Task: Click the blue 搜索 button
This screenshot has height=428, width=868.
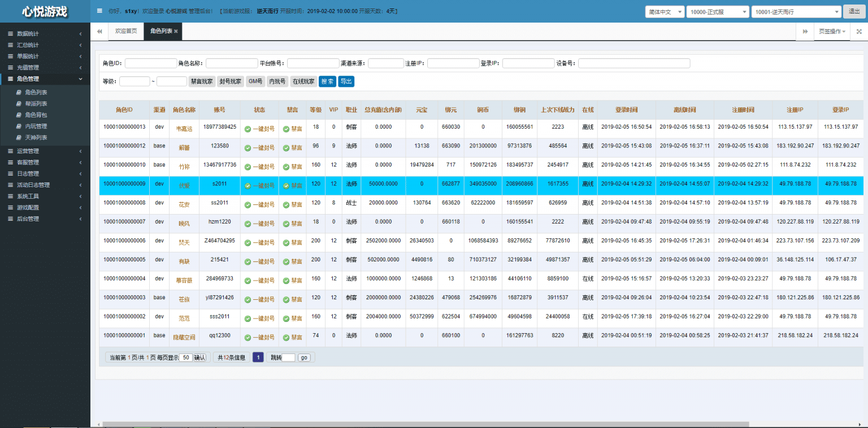Action: [328, 81]
